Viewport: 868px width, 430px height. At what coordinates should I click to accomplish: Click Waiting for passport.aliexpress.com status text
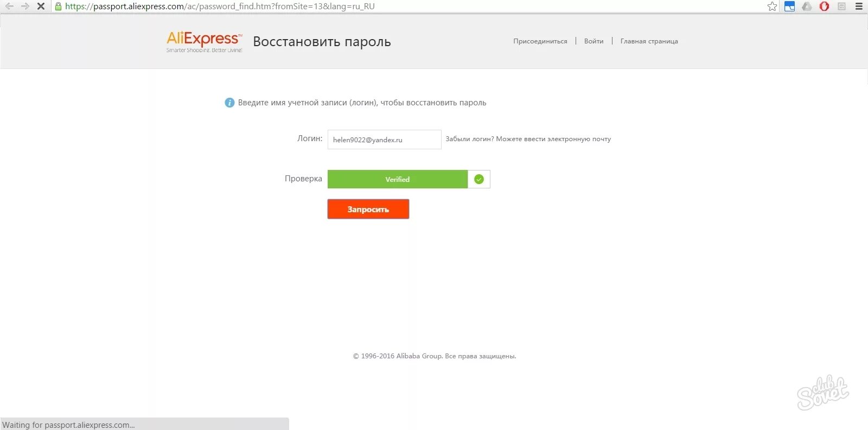click(x=68, y=425)
